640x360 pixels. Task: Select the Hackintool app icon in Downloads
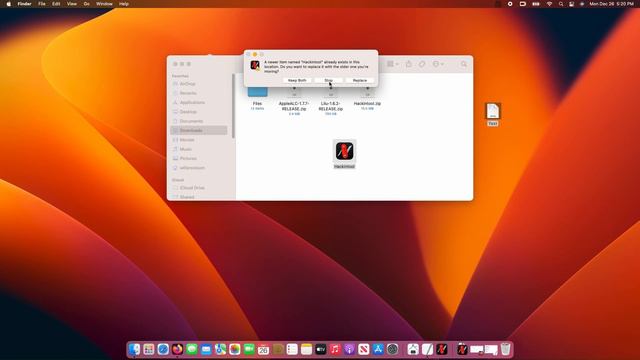[344, 151]
